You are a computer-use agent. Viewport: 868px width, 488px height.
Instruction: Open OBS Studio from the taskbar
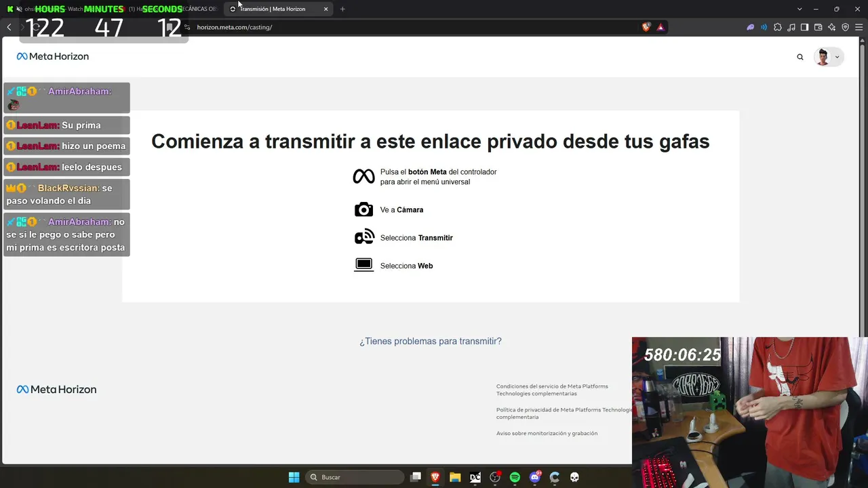(x=495, y=477)
